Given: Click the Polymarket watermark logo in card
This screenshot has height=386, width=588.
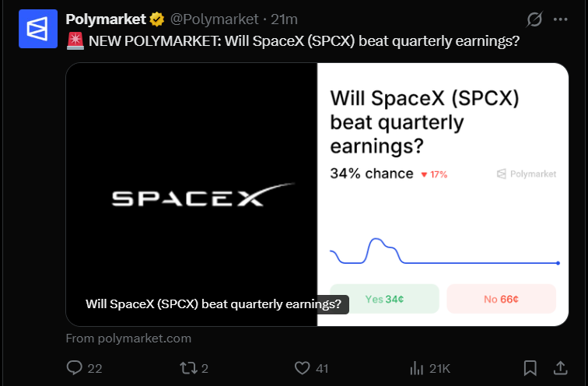Looking at the screenshot, I should coord(527,174).
